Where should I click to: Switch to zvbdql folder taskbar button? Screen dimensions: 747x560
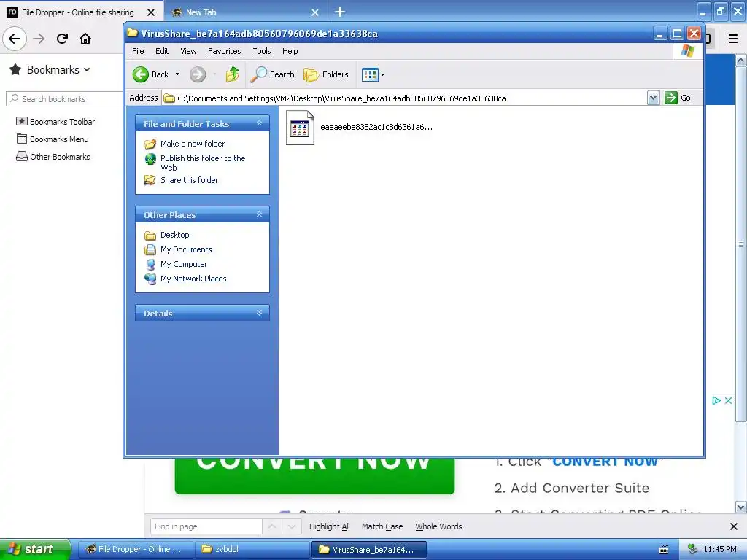(x=252, y=549)
